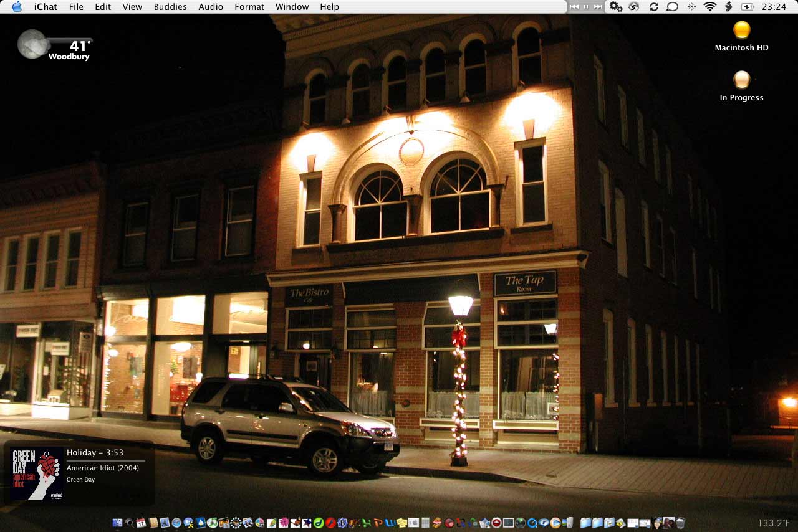798x532 pixels.
Task: Skip to previous track in menu bar
Action: click(574, 7)
